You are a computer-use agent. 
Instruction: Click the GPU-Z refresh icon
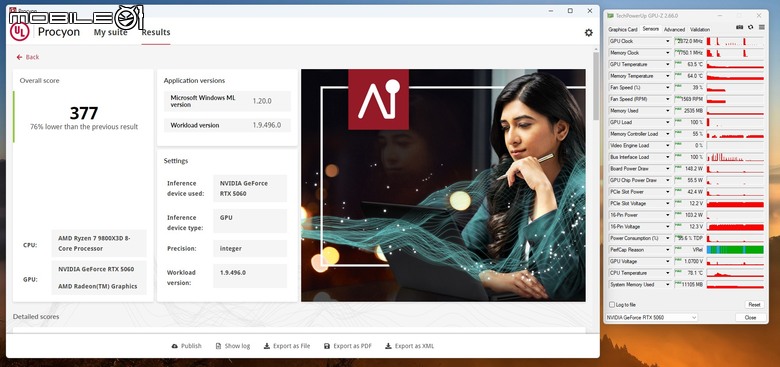pyautogui.click(x=750, y=27)
